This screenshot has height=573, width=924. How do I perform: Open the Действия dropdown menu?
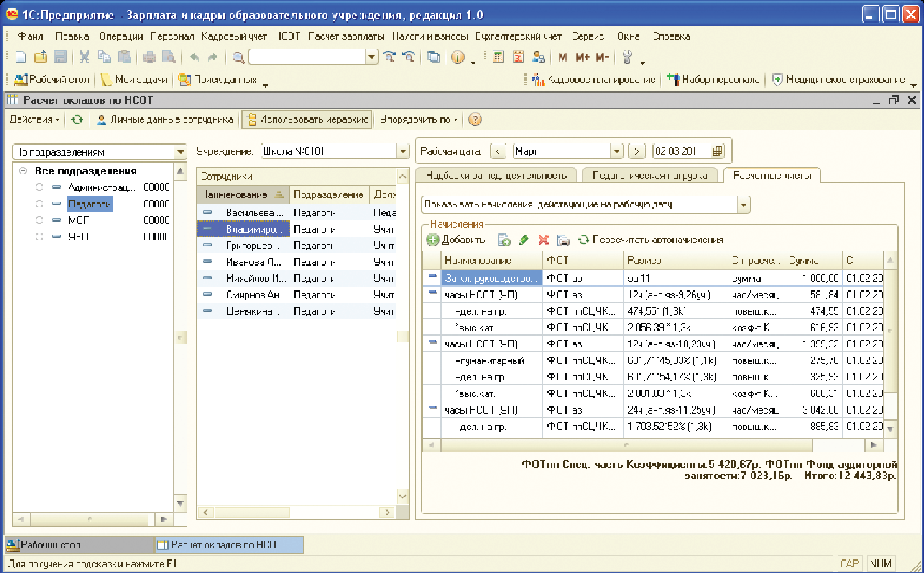point(34,119)
